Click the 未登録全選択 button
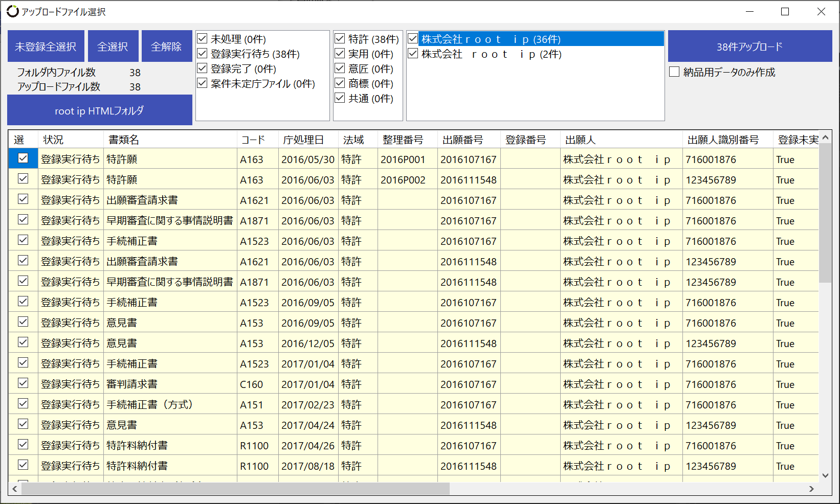This screenshot has width=840, height=504. click(x=46, y=46)
